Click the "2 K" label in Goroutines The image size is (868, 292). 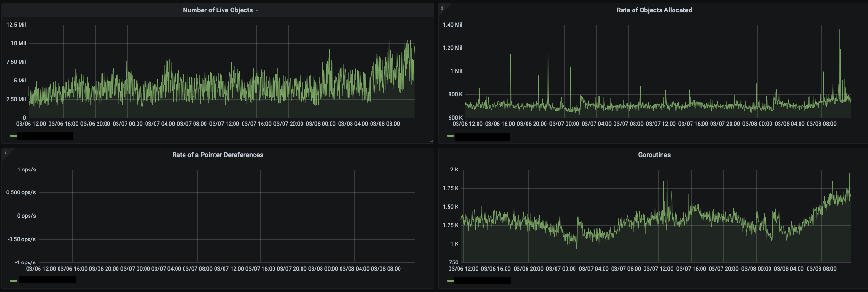tap(454, 170)
